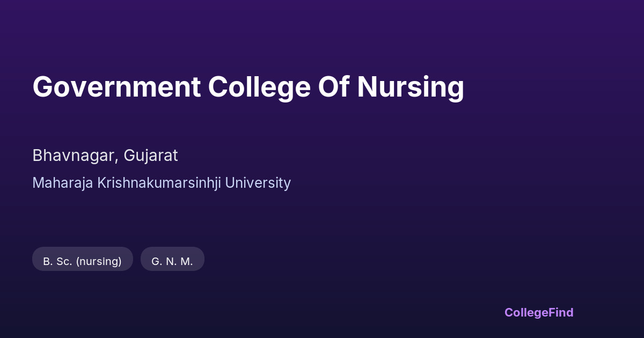
Task: Click the word College in the main title
Action: pyautogui.click(x=259, y=87)
